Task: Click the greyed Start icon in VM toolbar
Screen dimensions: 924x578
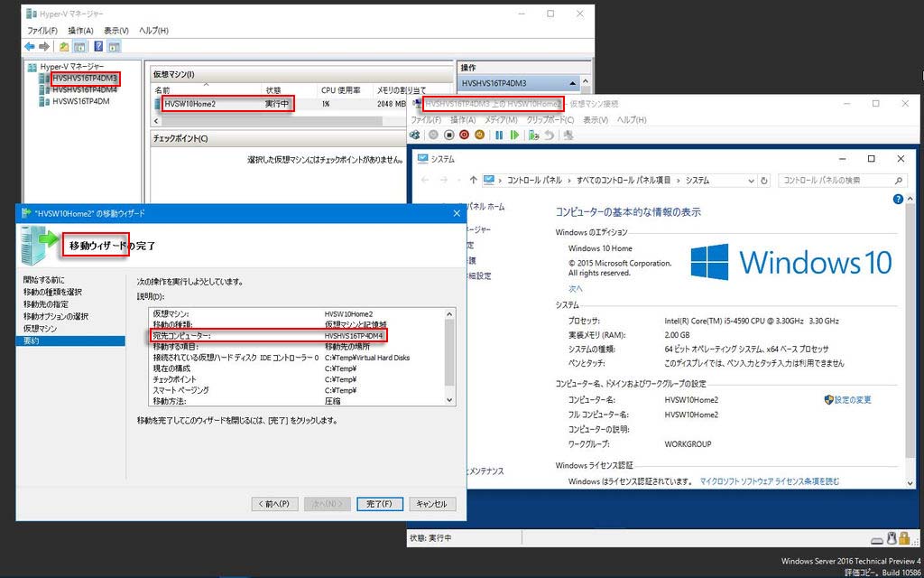Action: [433, 135]
